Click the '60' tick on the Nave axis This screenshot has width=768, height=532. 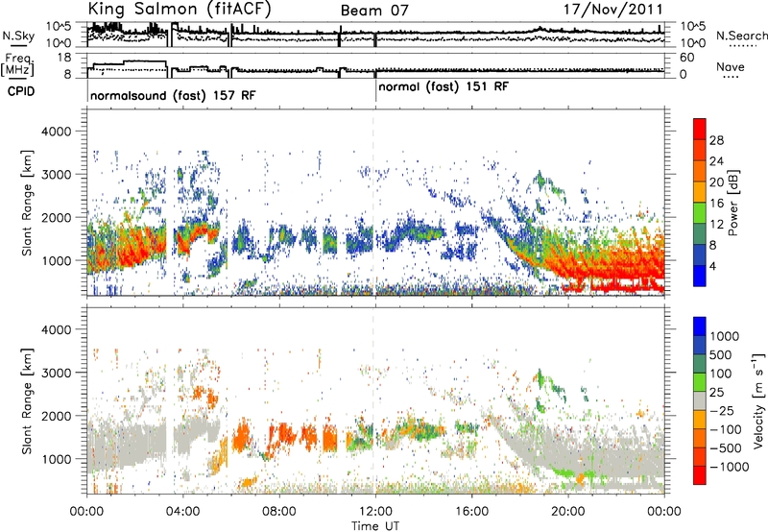pyautogui.click(x=686, y=58)
